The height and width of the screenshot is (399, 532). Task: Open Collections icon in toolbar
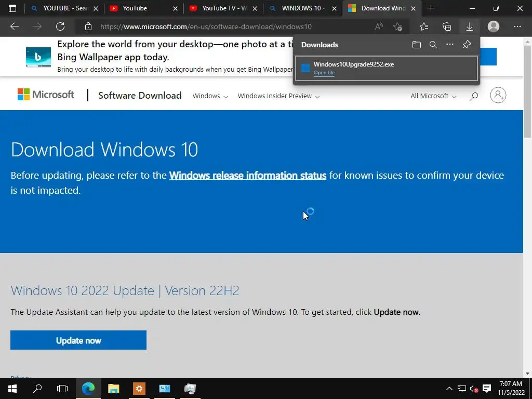447,26
